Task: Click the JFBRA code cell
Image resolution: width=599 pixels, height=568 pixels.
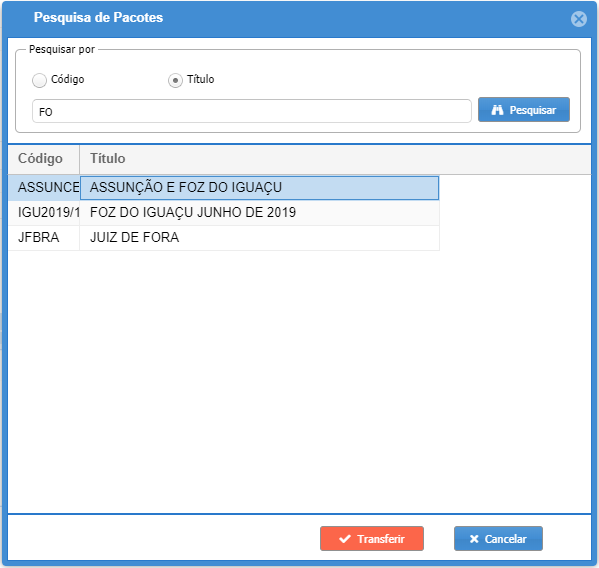Action: click(44, 238)
